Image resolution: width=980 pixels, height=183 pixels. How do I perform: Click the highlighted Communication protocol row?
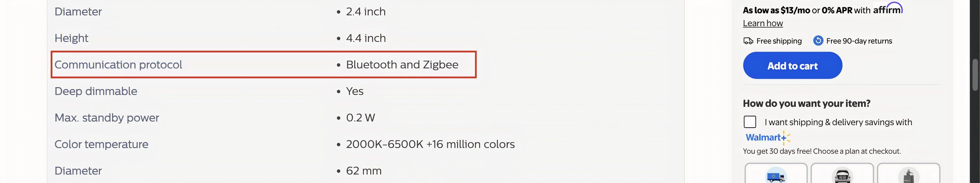pos(263,65)
